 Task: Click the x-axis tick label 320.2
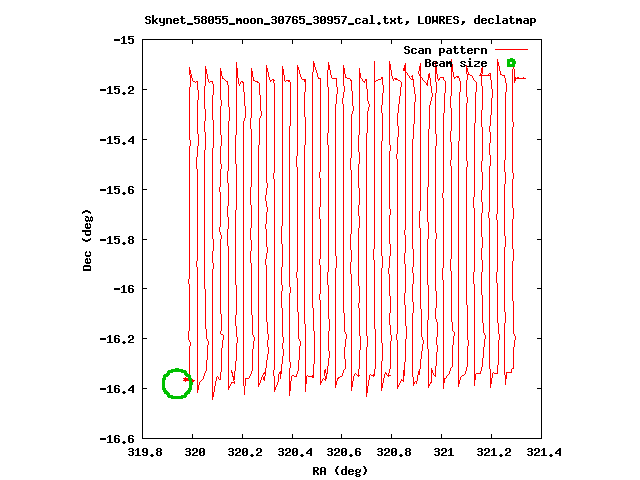tap(245, 452)
